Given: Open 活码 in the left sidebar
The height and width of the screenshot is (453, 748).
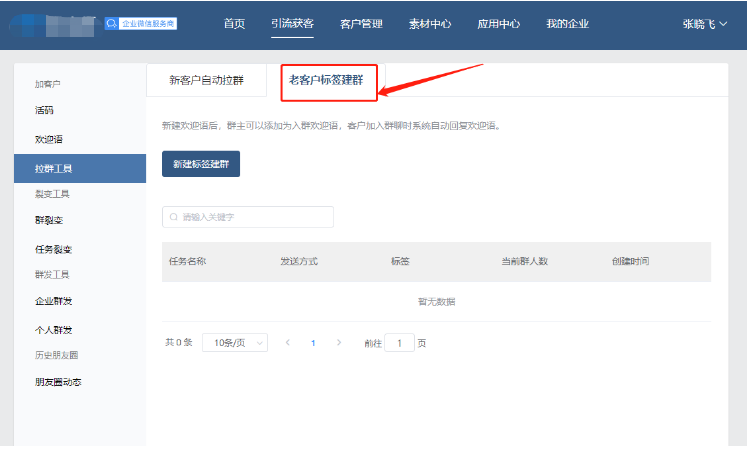Looking at the screenshot, I should pos(44,109).
